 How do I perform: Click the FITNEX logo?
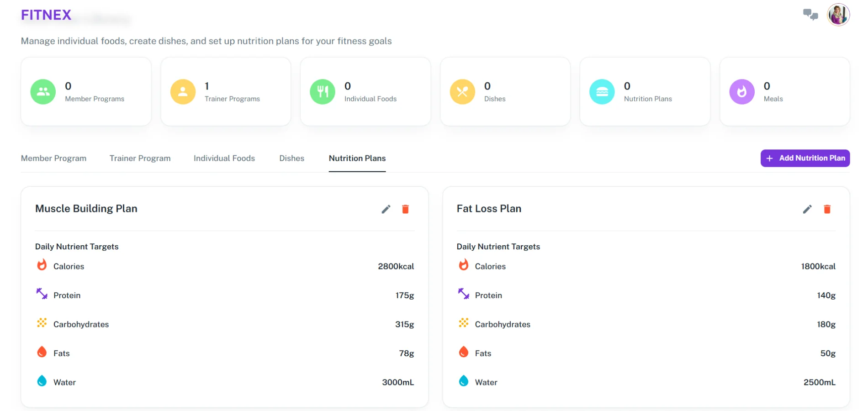46,15
